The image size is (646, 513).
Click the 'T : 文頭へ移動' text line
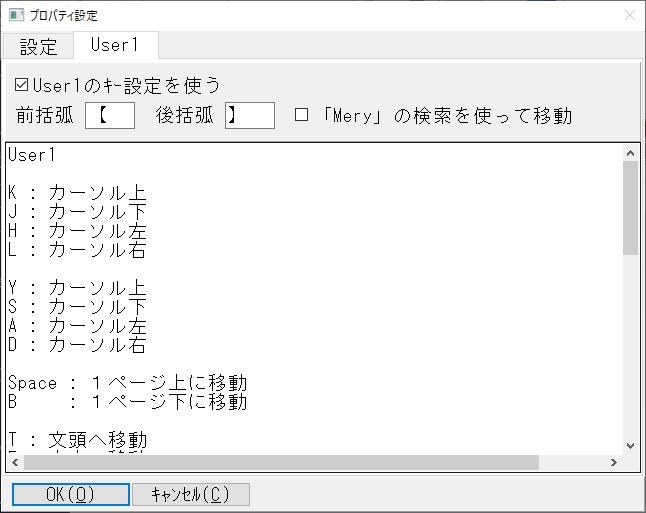(x=77, y=440)
